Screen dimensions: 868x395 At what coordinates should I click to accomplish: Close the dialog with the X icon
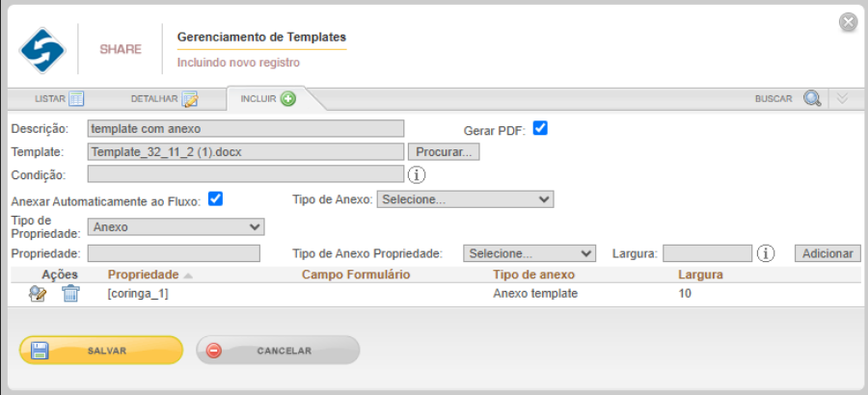(x=848, y=22)
